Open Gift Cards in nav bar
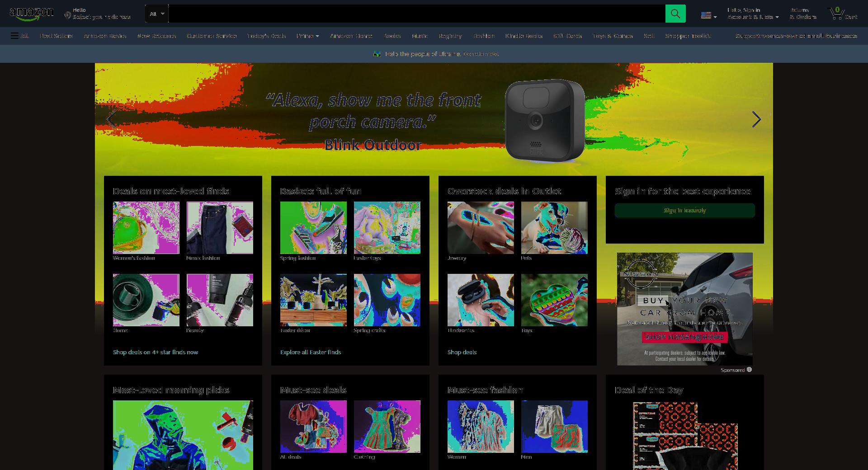Image resolution: width=868 pixels, height=470 pixels. pyautogui.click(x=567, y=36)
